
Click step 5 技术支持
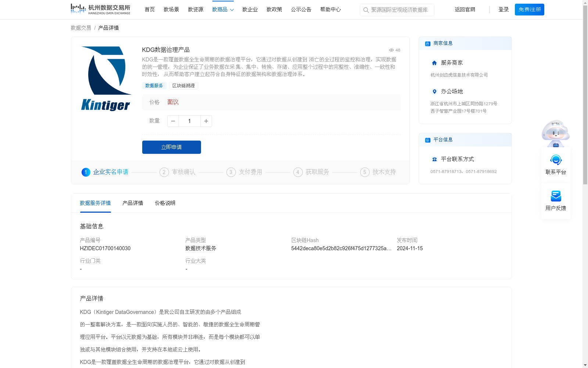tap(378, 172)
